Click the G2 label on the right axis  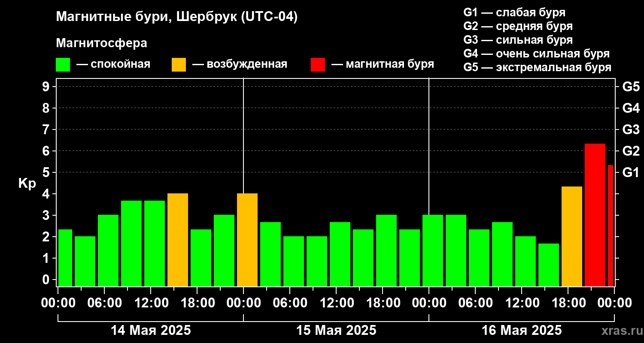(x=631, y=151)
